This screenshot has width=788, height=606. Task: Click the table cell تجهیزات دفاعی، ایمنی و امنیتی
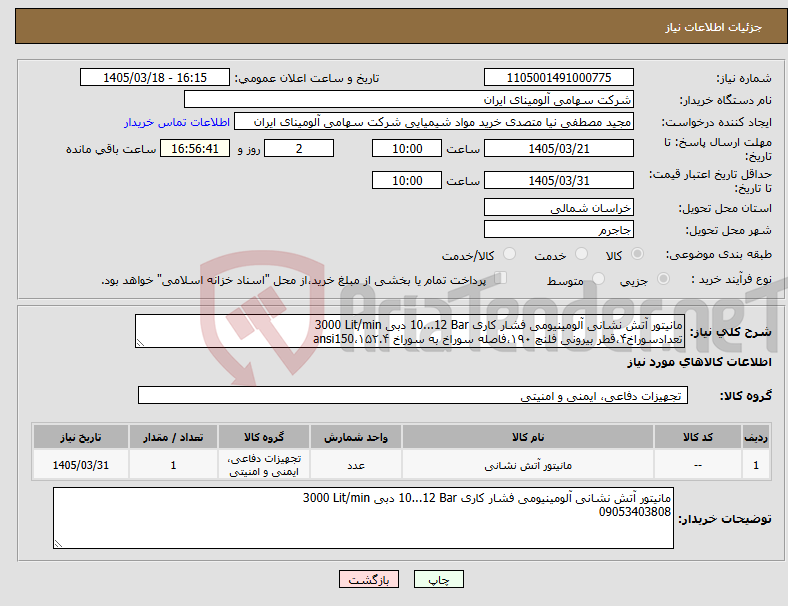pos(264,465)
